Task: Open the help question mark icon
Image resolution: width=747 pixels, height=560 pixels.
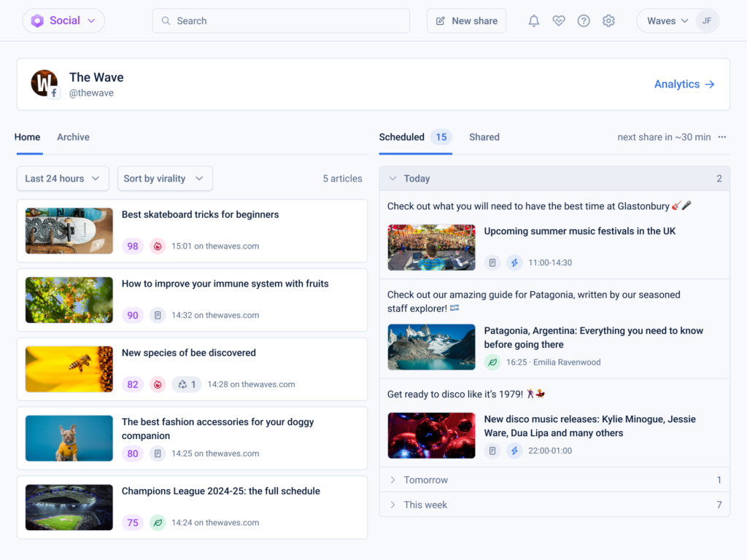Action: click(x=583, y=21)
